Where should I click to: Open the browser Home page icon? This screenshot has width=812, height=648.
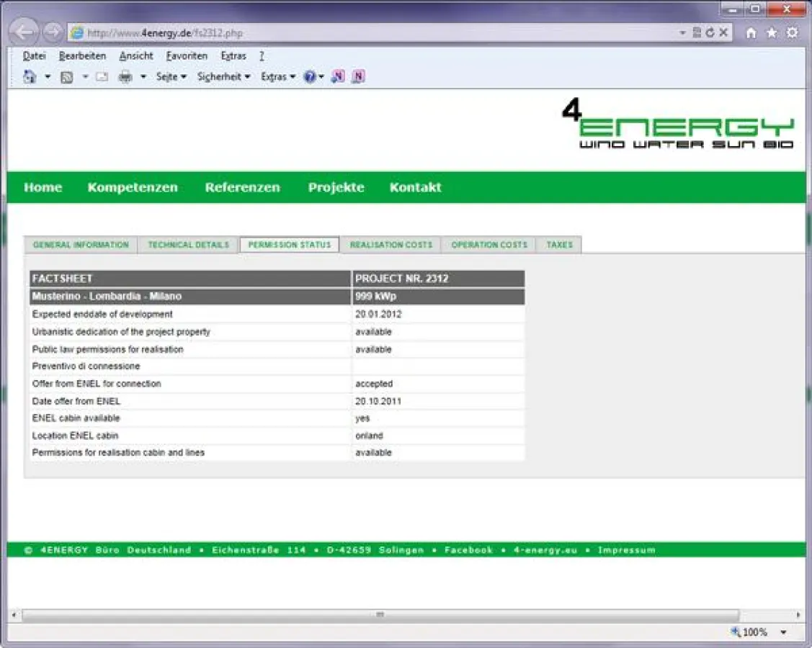[751, 33]
